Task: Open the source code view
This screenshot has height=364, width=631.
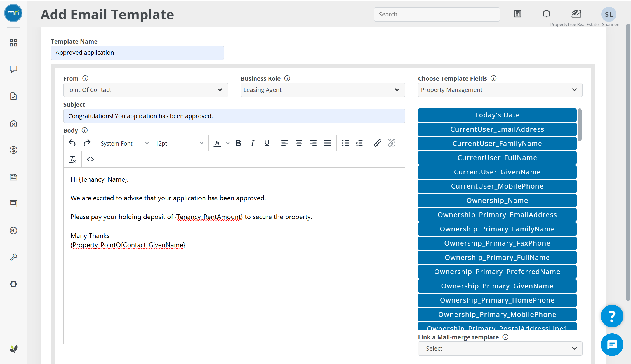Action: [90, 159]
